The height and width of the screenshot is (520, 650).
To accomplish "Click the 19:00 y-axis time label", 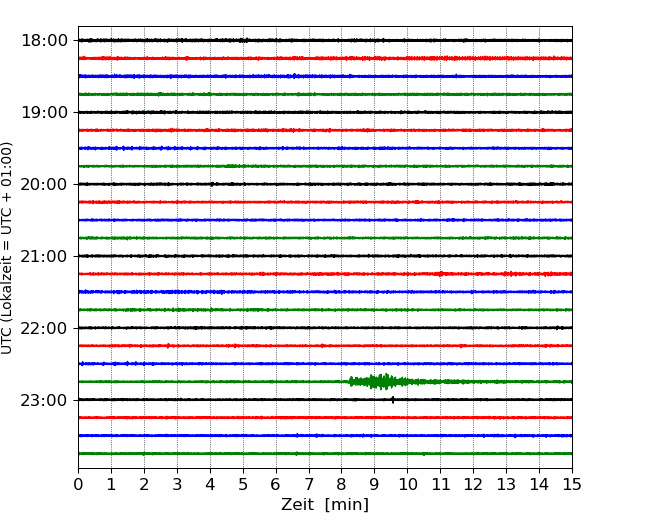I will point(44,112).
